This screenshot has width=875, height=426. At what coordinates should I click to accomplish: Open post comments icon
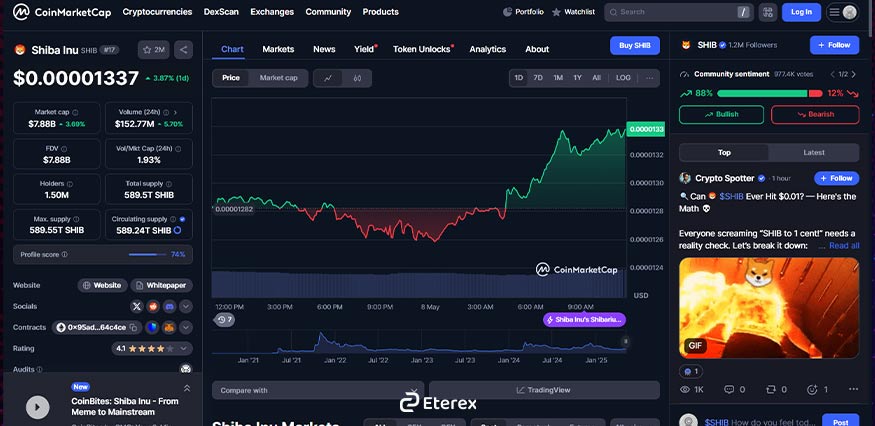[729, 389]
